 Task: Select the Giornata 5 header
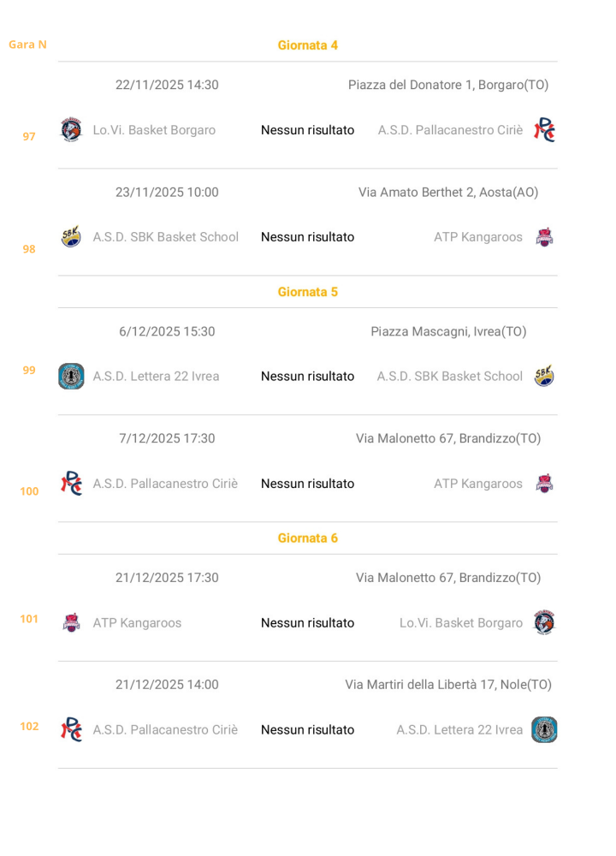point(308,292)
